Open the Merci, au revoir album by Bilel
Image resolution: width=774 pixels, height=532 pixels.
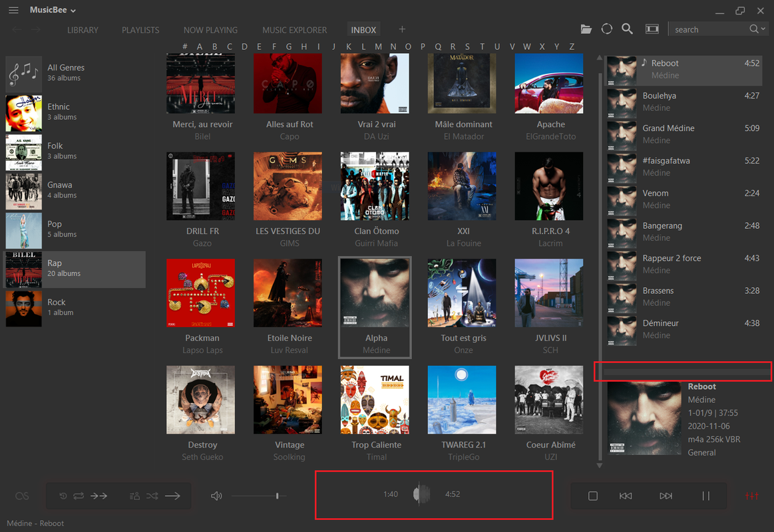(x=201, y=84)
